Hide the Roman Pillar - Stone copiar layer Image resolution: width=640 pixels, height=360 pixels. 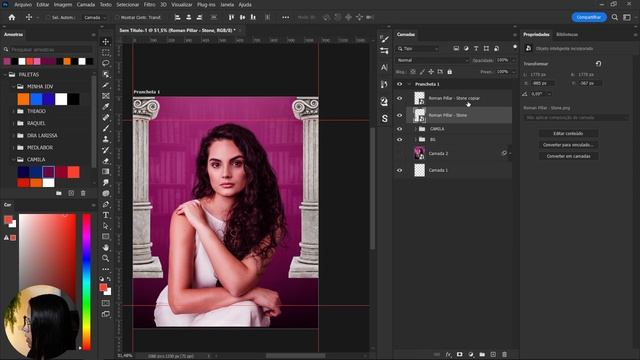[400, 98]
